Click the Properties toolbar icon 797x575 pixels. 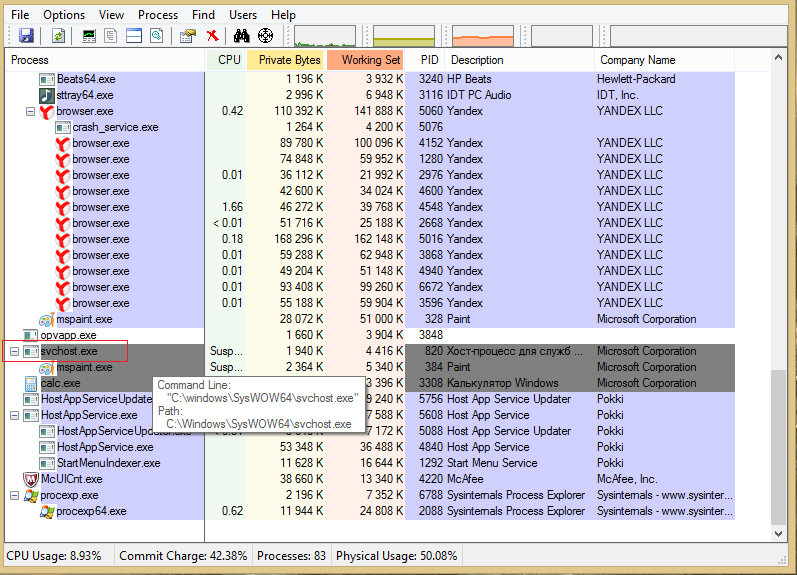[x=187, y=36]
